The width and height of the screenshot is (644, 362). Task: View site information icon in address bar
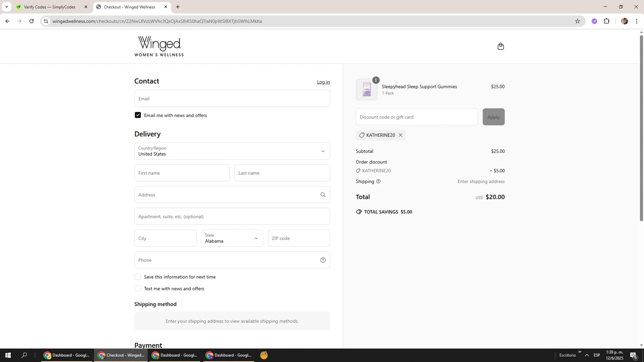[x=46, y=21]
